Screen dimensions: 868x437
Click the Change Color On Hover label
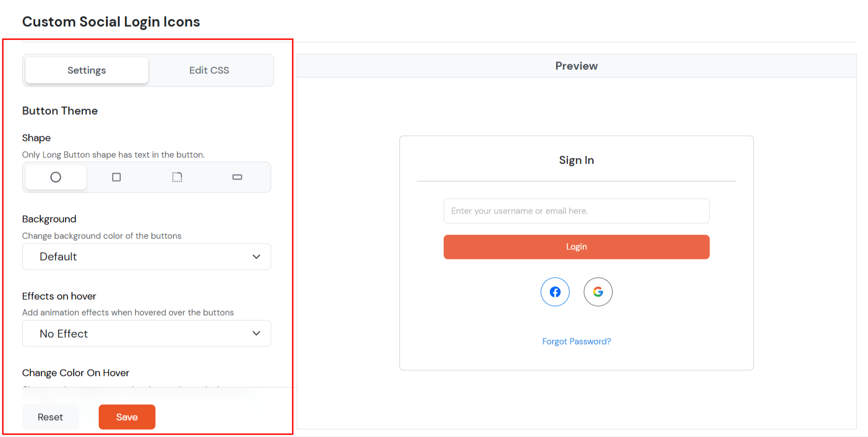75,373
